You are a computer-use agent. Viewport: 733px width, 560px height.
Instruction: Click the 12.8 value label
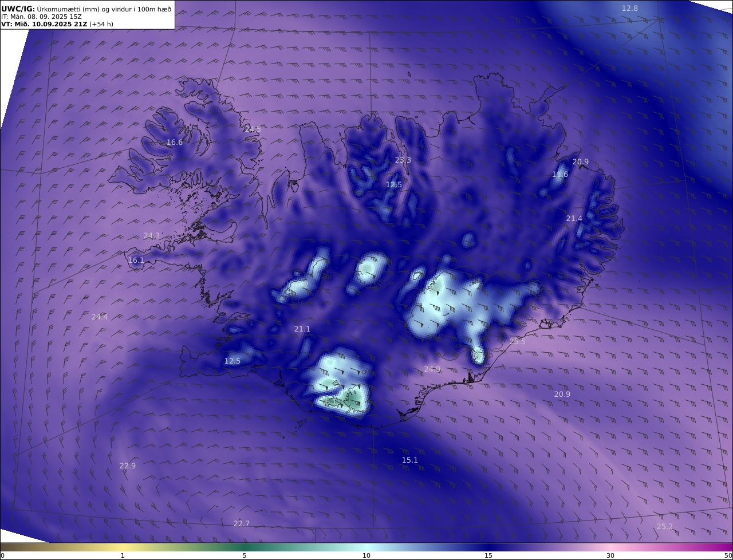point(630,8)
